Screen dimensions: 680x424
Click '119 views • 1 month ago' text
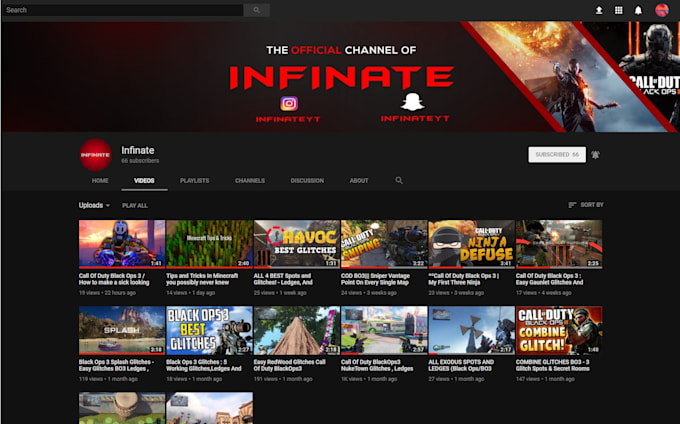[x=108, y=379]
